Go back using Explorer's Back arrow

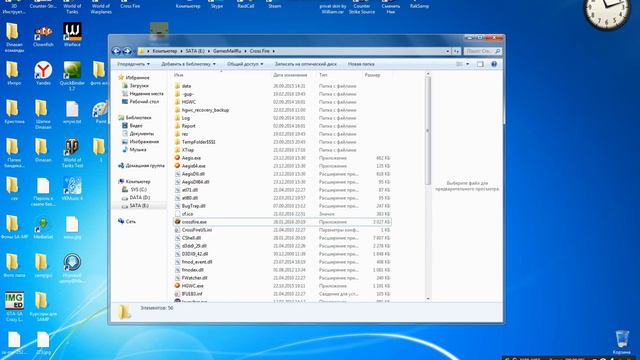pyautogui.click(x=116, y=51)
